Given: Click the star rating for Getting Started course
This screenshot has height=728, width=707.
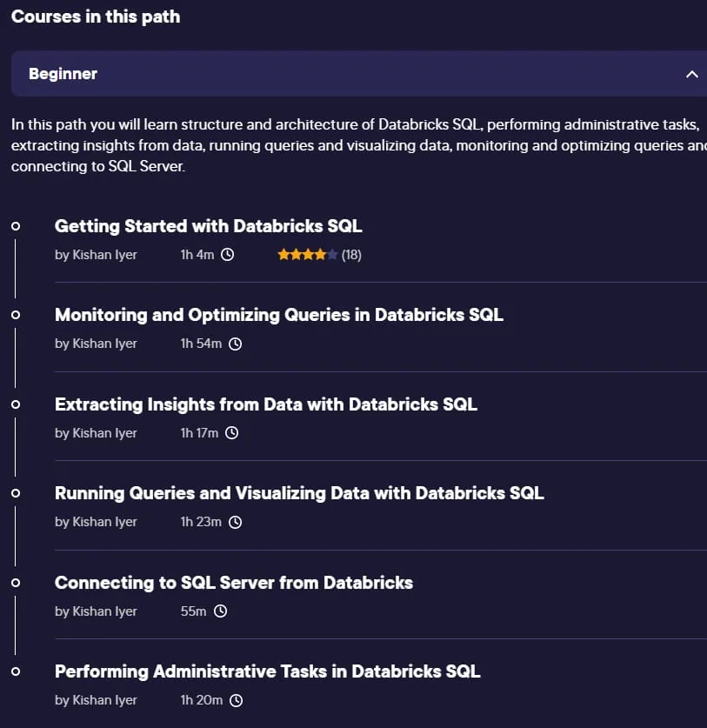Looking at the screenshot, I should (x=307, y=255).
